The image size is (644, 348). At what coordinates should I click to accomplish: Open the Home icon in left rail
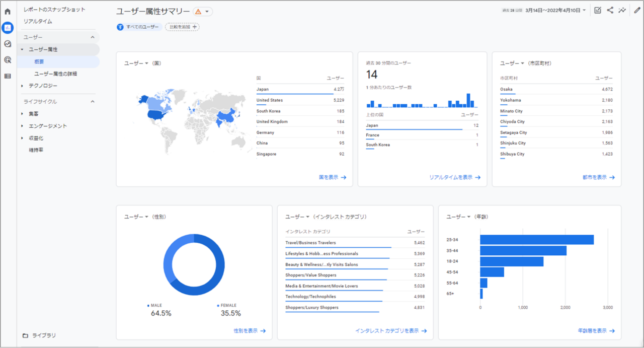[x=8, y=11]
